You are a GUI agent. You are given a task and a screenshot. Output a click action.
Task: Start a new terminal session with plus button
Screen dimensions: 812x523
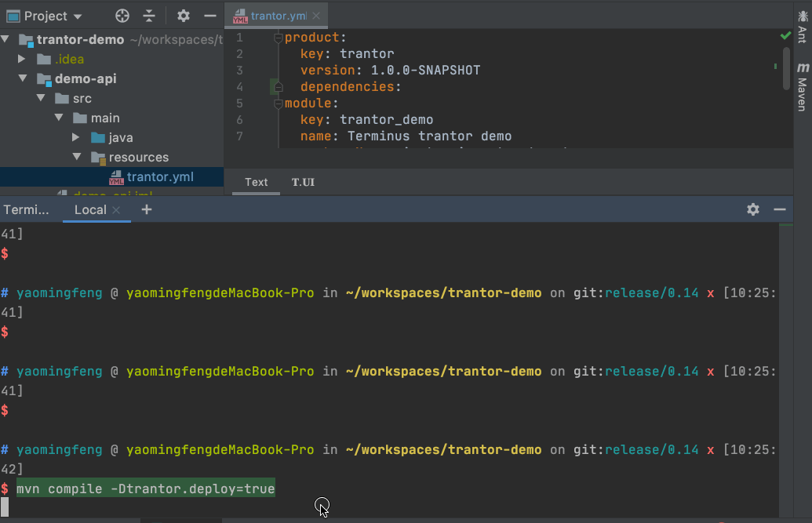click(x=146, y=209)
